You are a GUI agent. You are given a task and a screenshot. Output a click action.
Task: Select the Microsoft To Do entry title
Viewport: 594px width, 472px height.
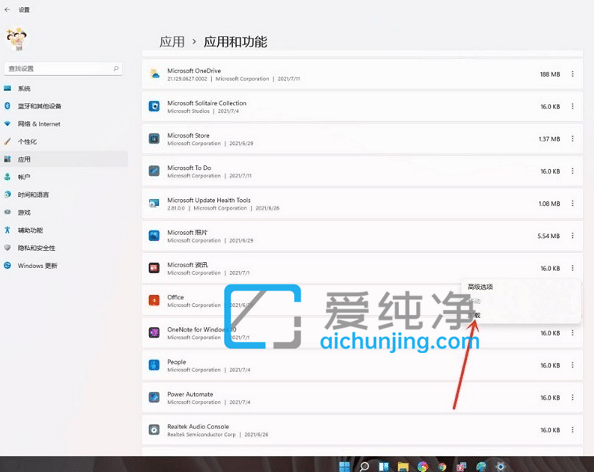click(189, 168)
